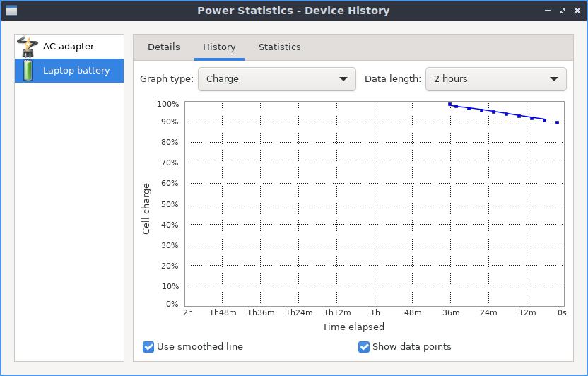Switch to the Statistics tab
The image size is (588, 376).
(279, 47)
